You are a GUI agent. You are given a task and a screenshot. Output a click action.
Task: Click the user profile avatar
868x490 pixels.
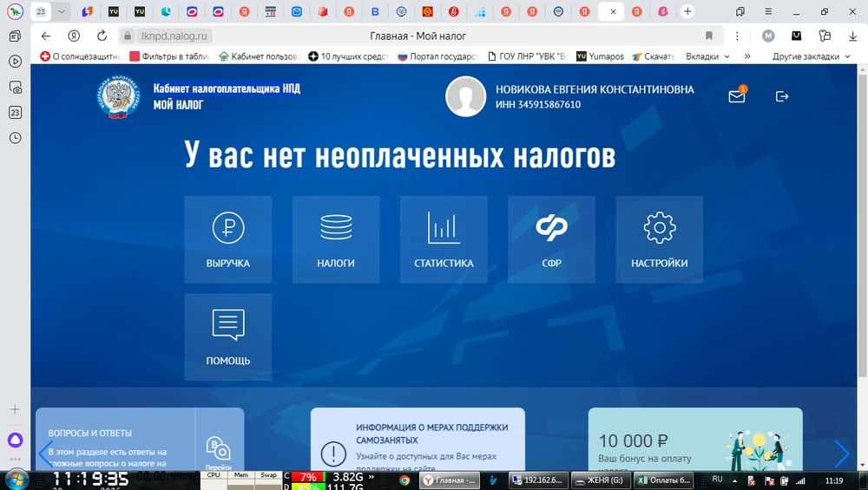pos(465,96)
